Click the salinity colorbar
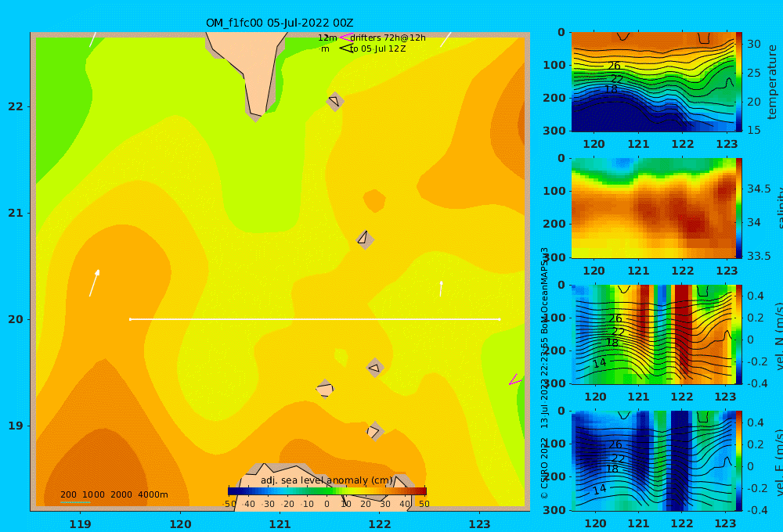Viewport: 783px width, 532px height. pyautogui.click(x=739, y=208)
